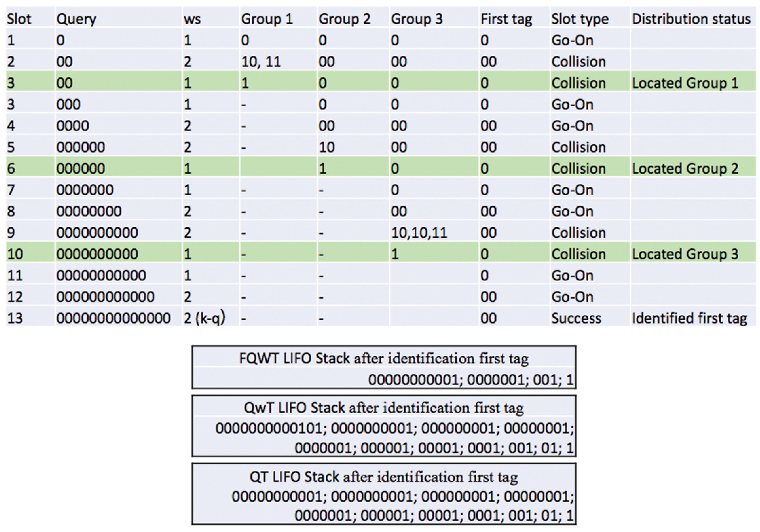Select the 'Located Group 2' status cell
The width and height of the screenshot is (760, 532).
pos(685,168)
